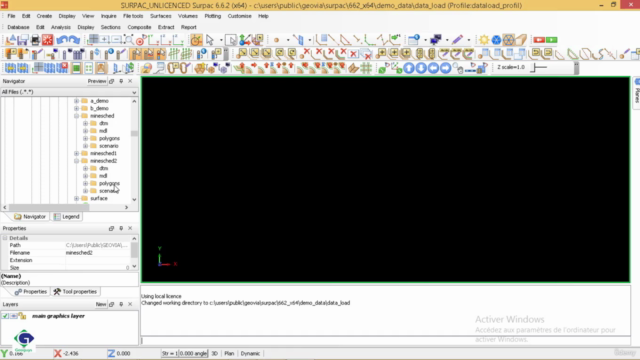Click the target snap point icon
The width and height of the screenshot is (640, 360).
pyautogui.click(x=141, y=40)
